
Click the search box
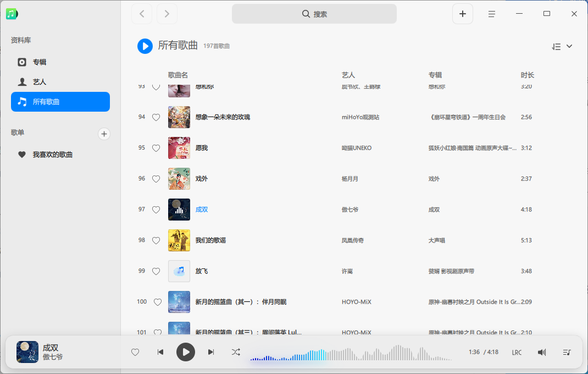314,14
